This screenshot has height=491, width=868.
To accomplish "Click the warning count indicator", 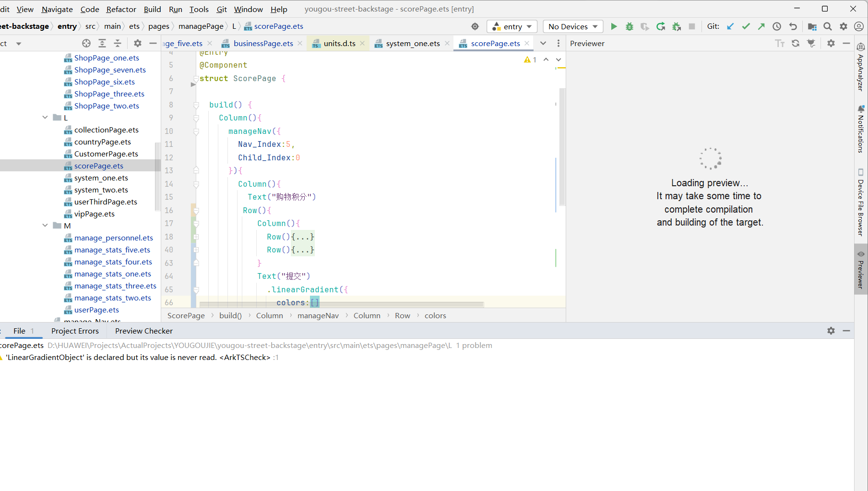I will 530,60.
